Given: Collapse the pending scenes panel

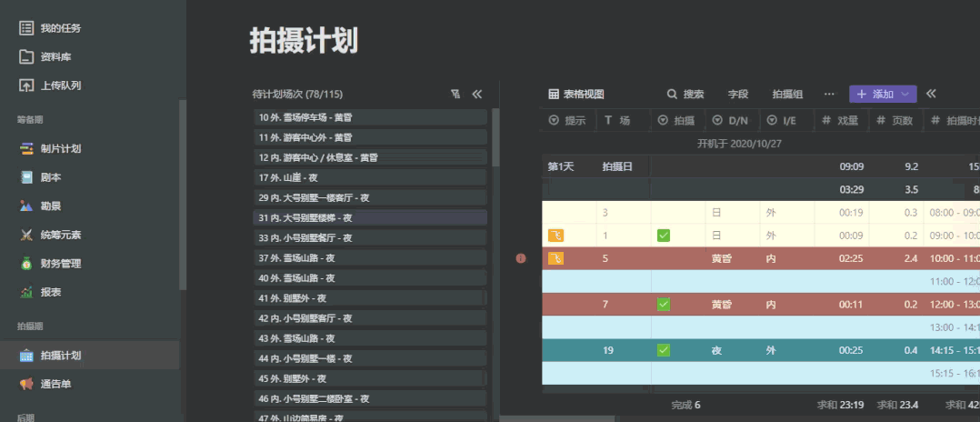Looking at the screenshot, I should click(x=477, y=94).
